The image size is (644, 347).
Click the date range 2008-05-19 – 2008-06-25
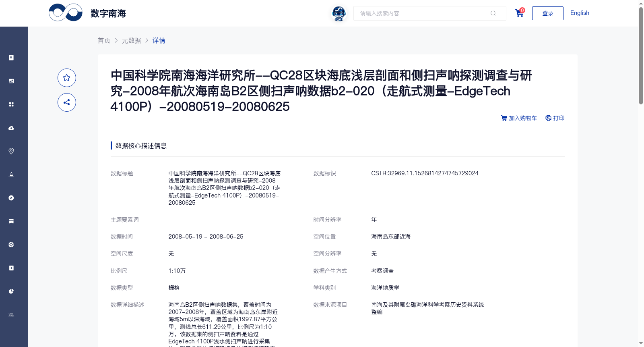coord(206,237)
